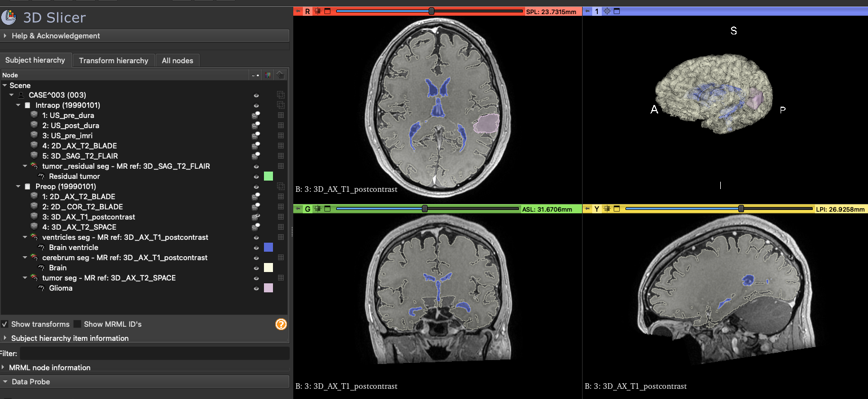The image size is (868, 399).
Task: Open the All nodes tab
Action: tap(177, 60)
